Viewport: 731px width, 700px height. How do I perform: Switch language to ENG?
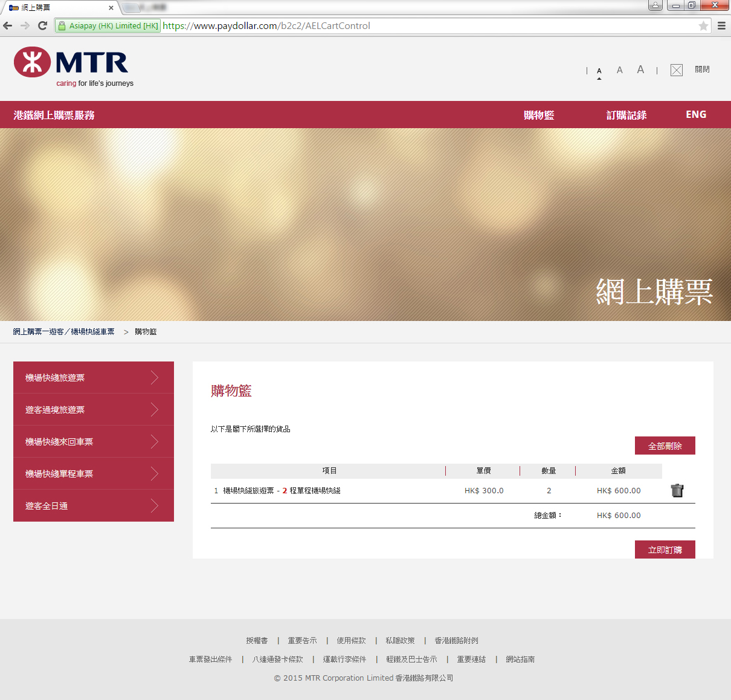tap(696, 114)
